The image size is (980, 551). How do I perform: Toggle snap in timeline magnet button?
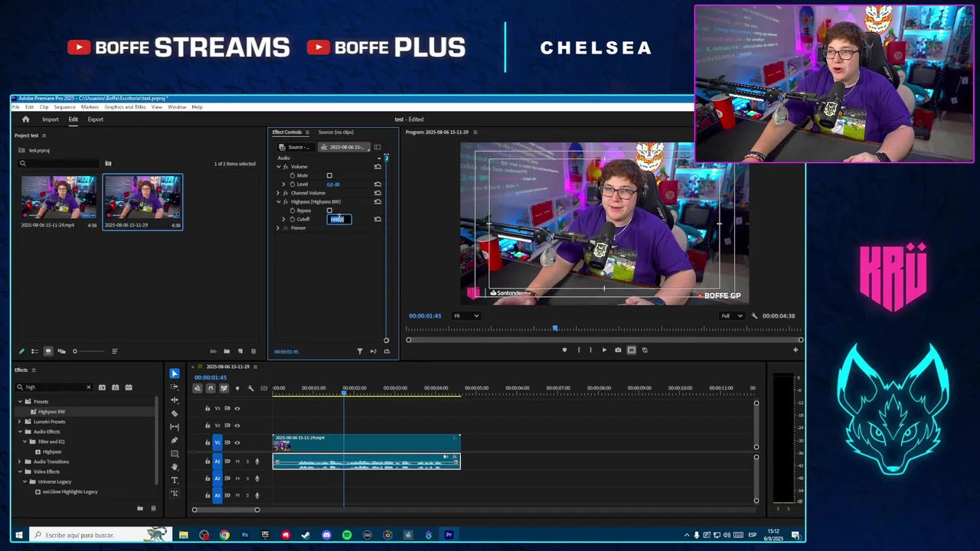(211, 388)
